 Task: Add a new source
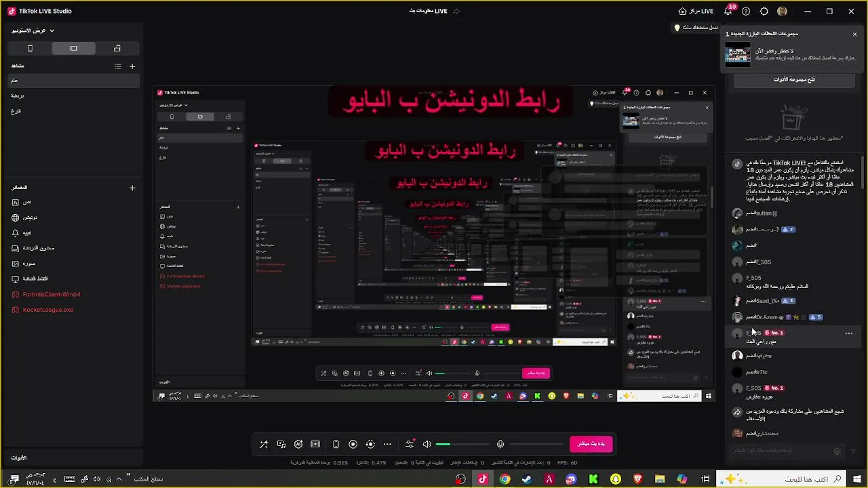(x=132, y=188)
